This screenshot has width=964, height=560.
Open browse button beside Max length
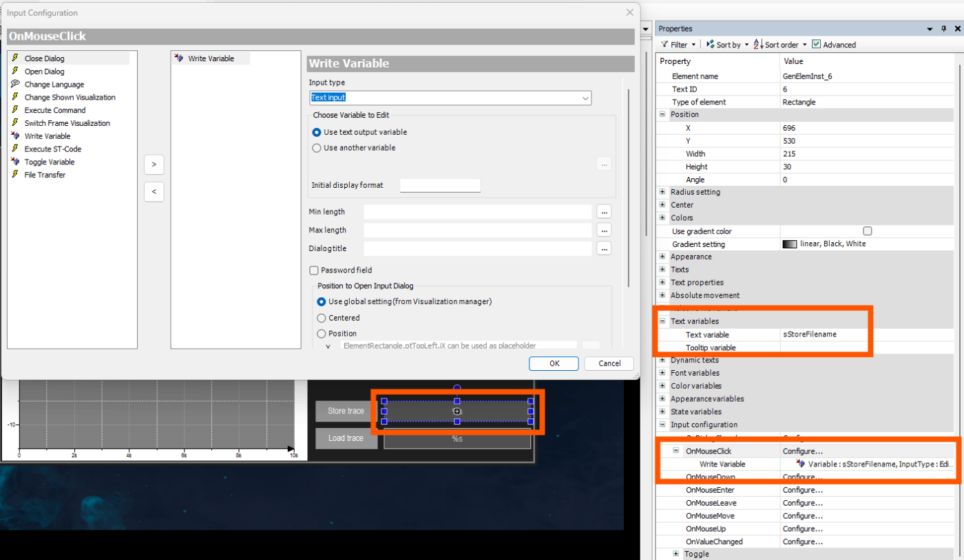[604, 230]
